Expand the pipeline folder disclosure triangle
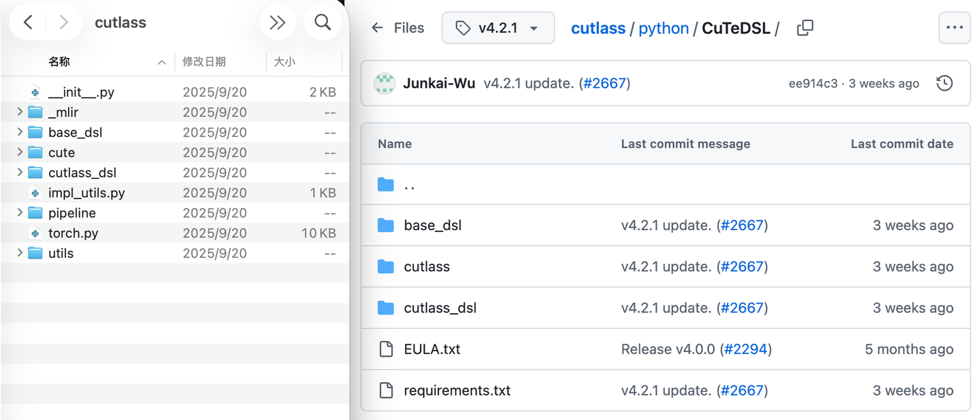The image size is (980, 420). 20,213
